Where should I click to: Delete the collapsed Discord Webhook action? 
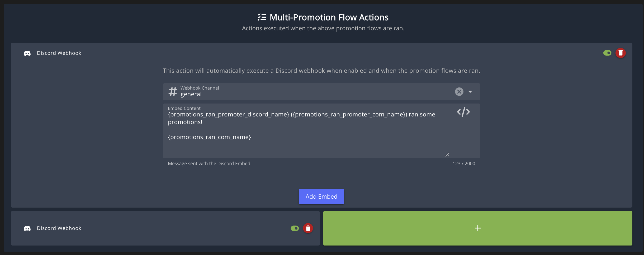[308, 228]
